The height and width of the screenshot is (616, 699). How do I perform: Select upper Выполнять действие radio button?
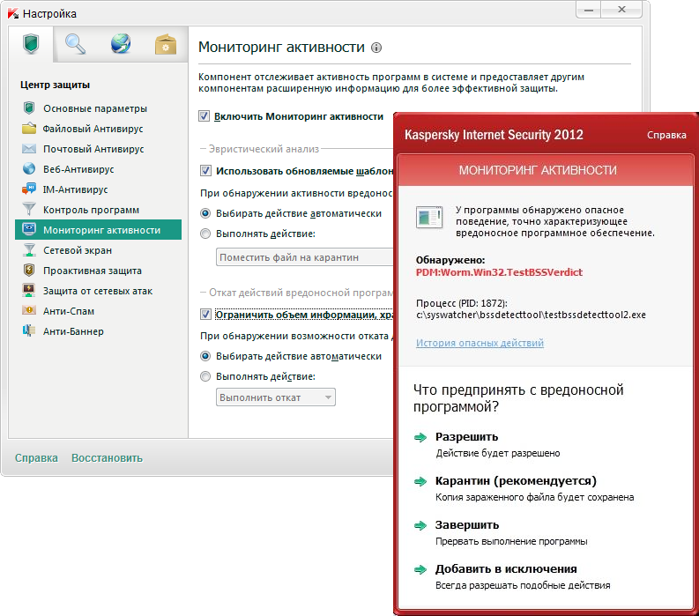pos(205,234)
